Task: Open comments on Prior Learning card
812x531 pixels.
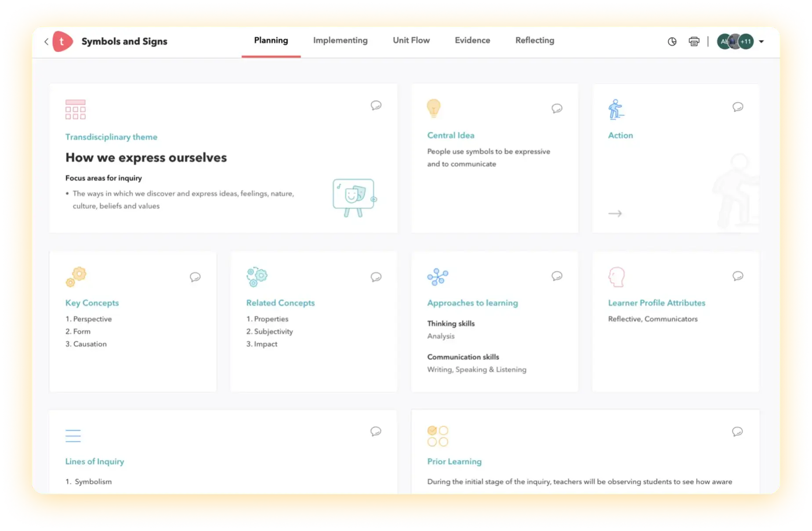Action: coord(737,432)
